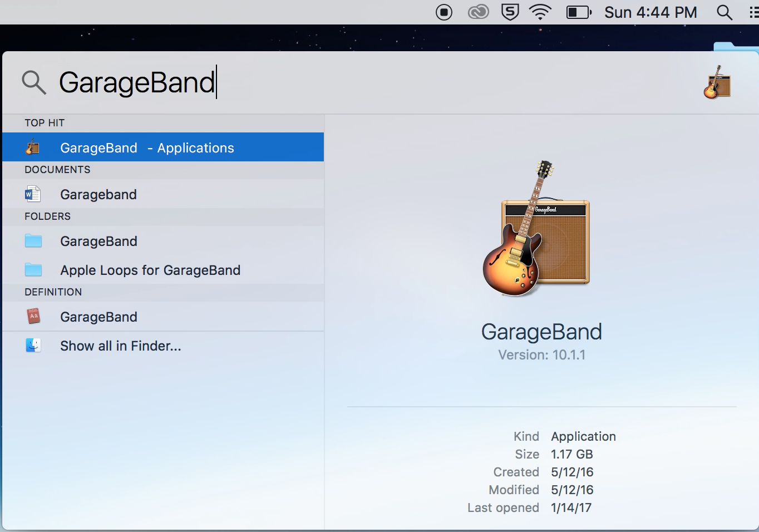
Task: Click the Dictionary icon in Definition section
Action: click(x=33, y=317)
